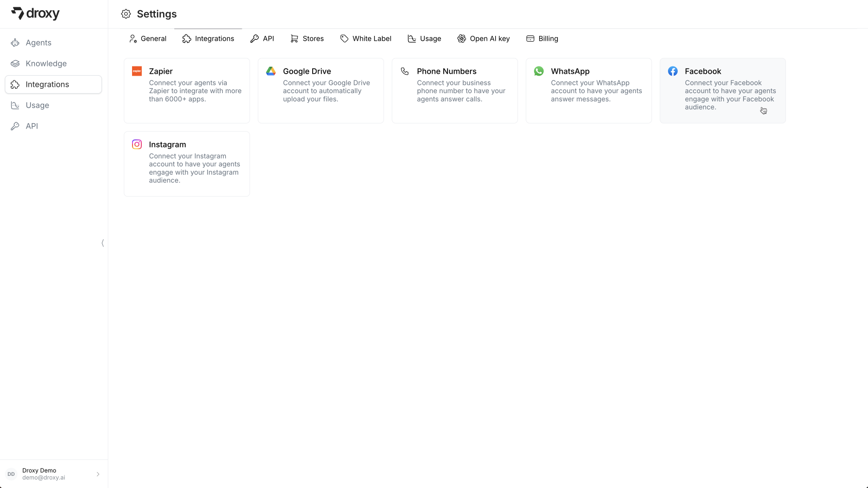
Task: Open the Instagram card title
Action: point(167,145)
